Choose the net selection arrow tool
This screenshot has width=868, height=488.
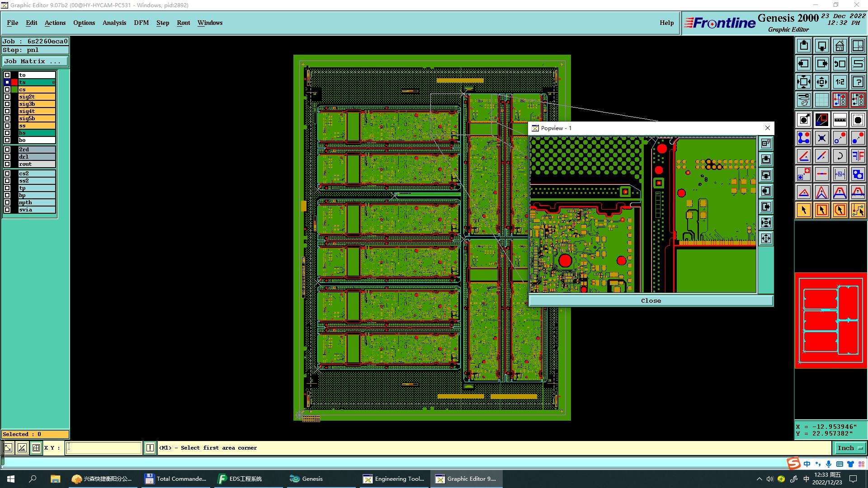tap(858, 210)
